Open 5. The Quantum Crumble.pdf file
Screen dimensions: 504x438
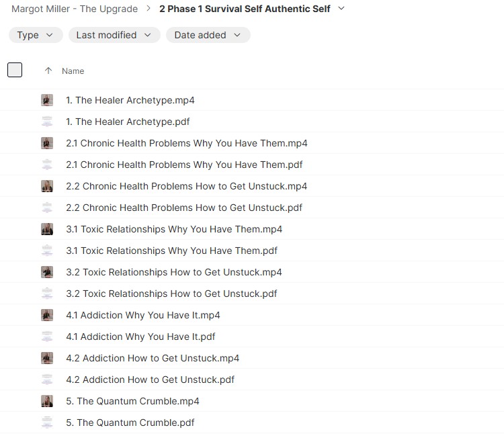(x=130, y=423)
